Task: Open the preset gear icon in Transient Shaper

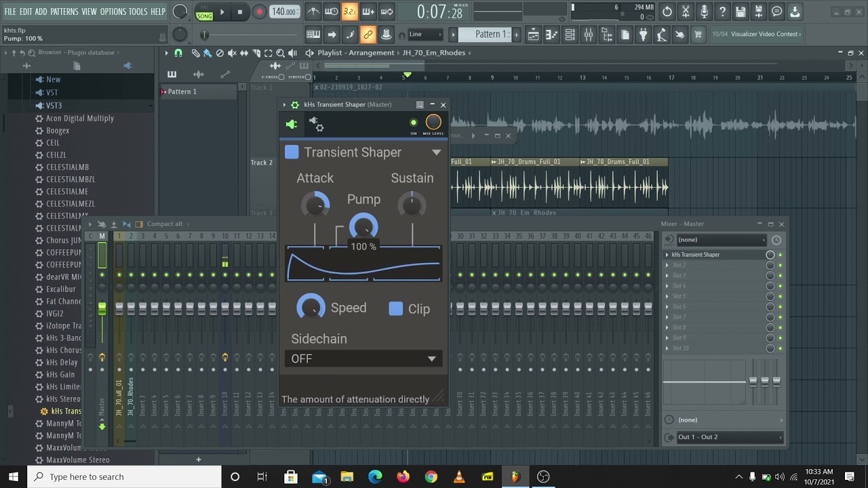Action: (x=316, y=124)
